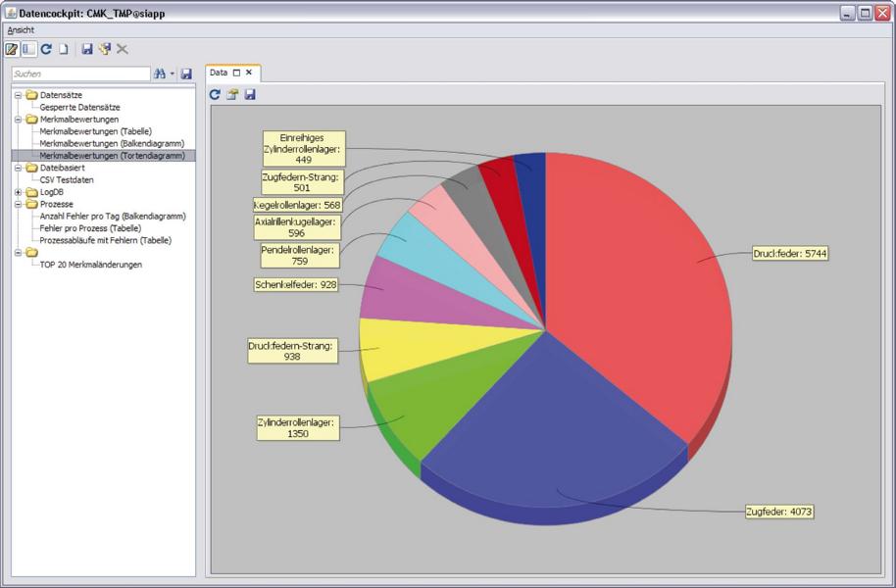
Task: Select the CSV Testdaten tree entry
Action: point(67,180)
